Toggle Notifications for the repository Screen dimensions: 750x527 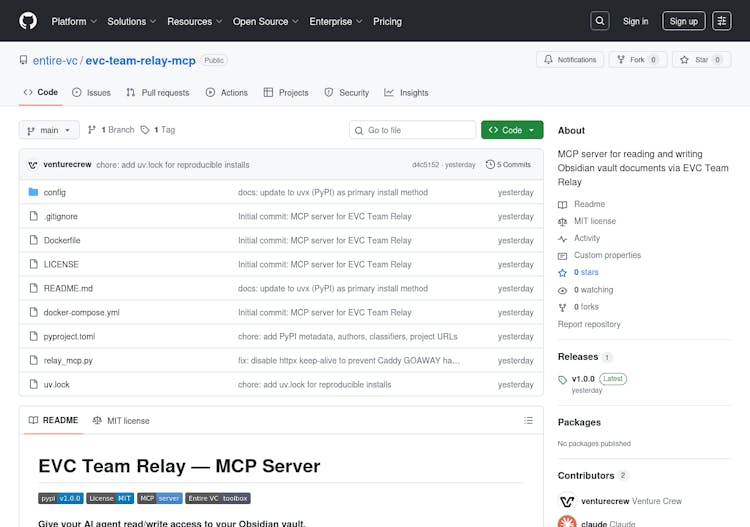click(570, 60)
